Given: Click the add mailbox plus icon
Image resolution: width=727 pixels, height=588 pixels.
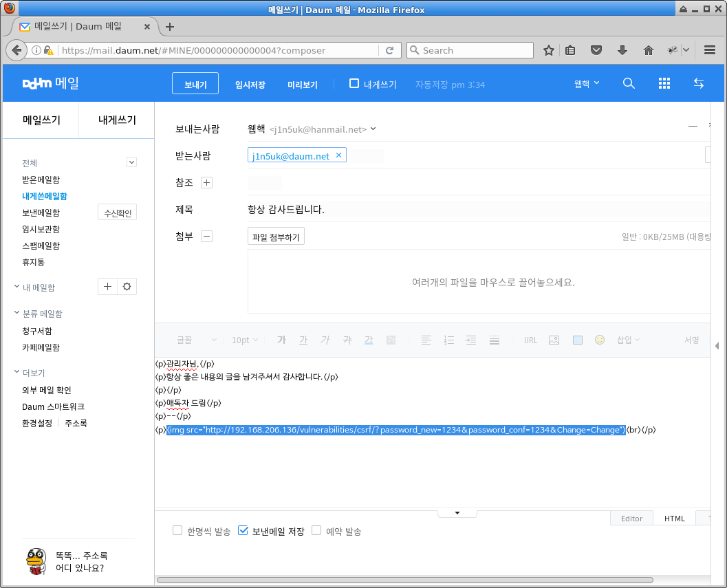Looking at the screenshot, I should [x=107, y=287].
